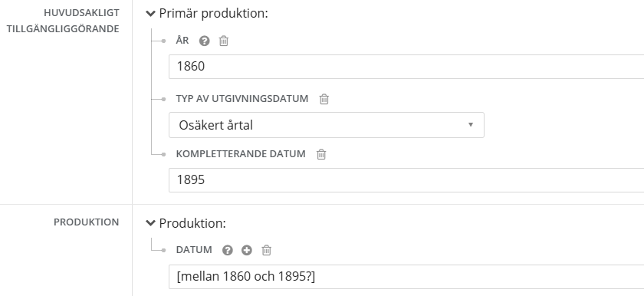
Task: Click the TYP AV UTGIVNINGSDATUM label
Action: (x=242, y=98)
